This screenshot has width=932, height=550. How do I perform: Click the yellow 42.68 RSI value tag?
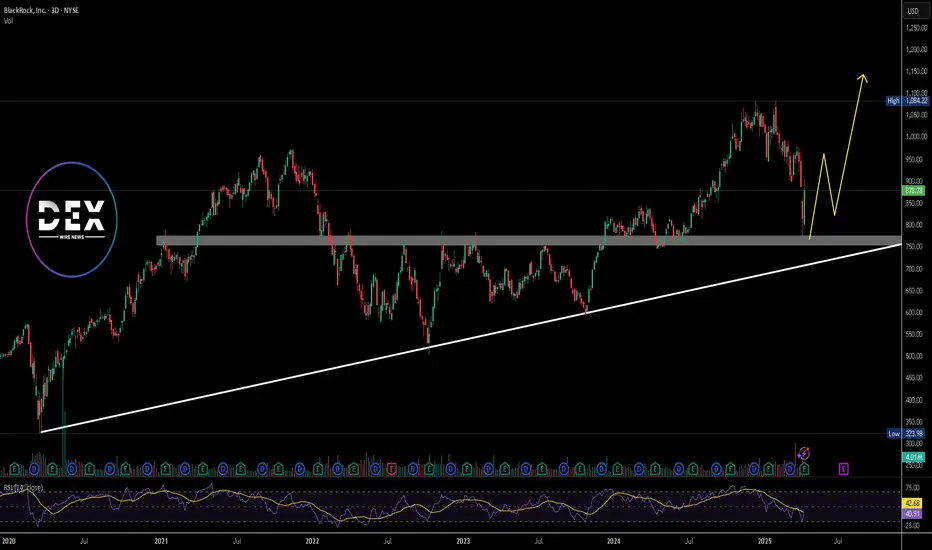(913, 504)
